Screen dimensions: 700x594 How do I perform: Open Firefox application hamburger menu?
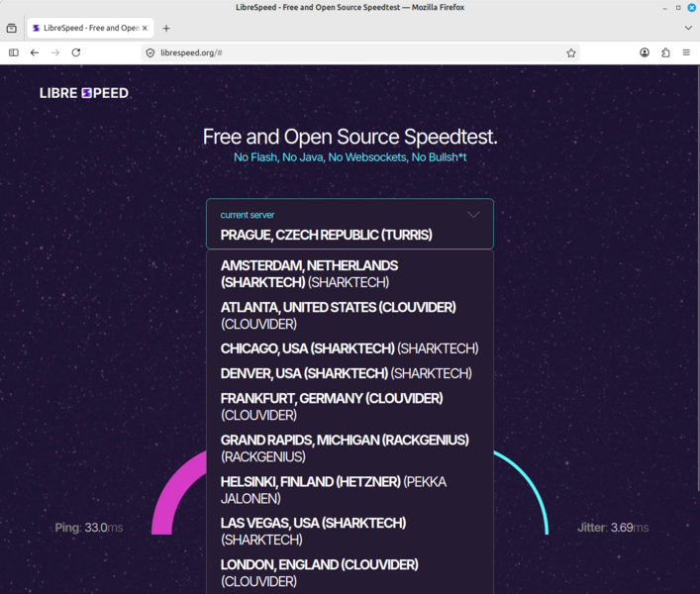tap(686, 52)
